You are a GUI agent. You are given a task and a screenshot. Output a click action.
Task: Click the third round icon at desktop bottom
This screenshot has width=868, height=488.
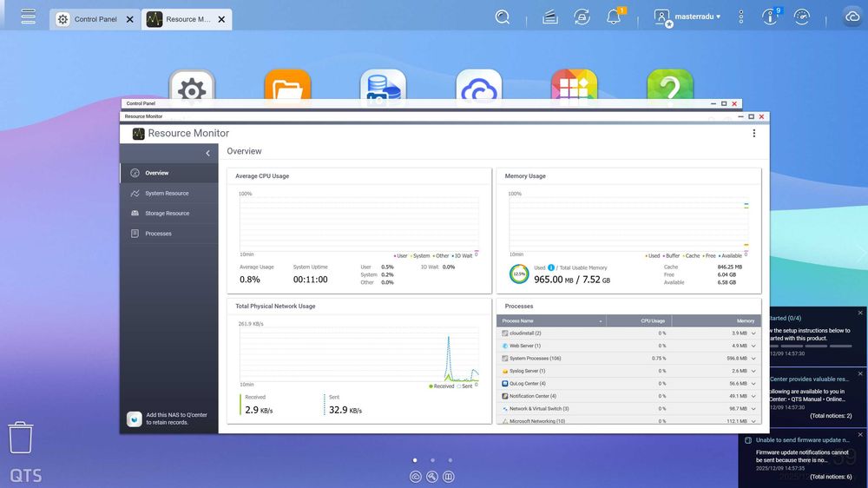pos(449,477)
